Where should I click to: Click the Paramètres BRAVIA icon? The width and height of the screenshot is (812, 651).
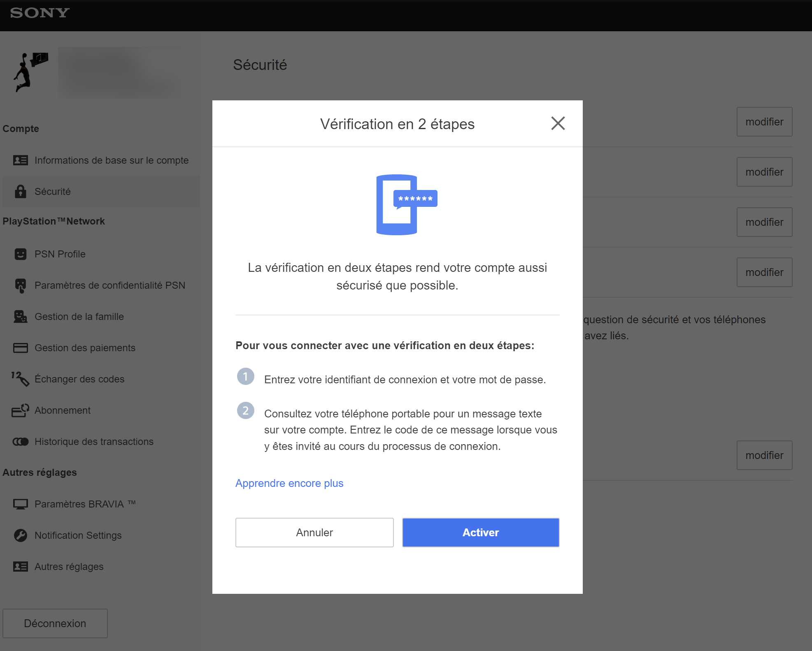[21, 503]
